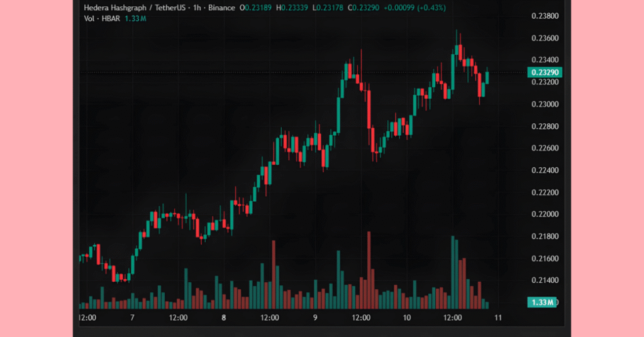The width and height of the screenshot is (644, 337).
Task: Click the tallest red volume bar near 12:00 on the 9th
Action: tap(369, 270)
